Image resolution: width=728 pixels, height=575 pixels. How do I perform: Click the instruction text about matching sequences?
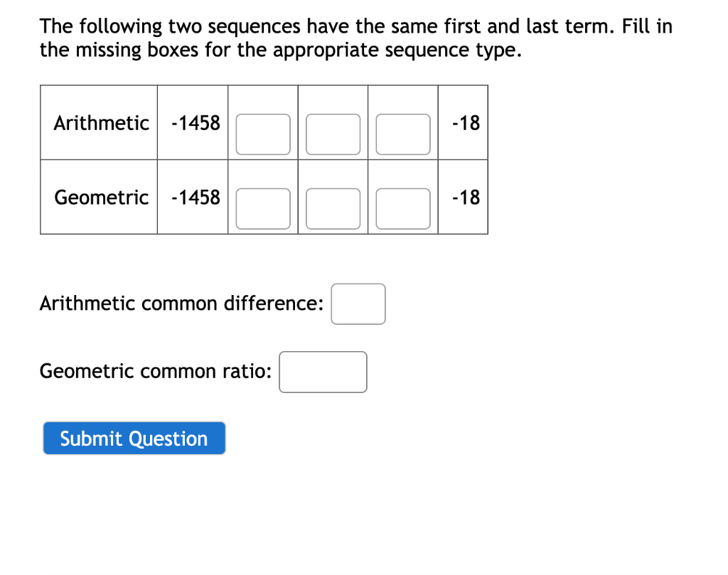pos(355,38)
